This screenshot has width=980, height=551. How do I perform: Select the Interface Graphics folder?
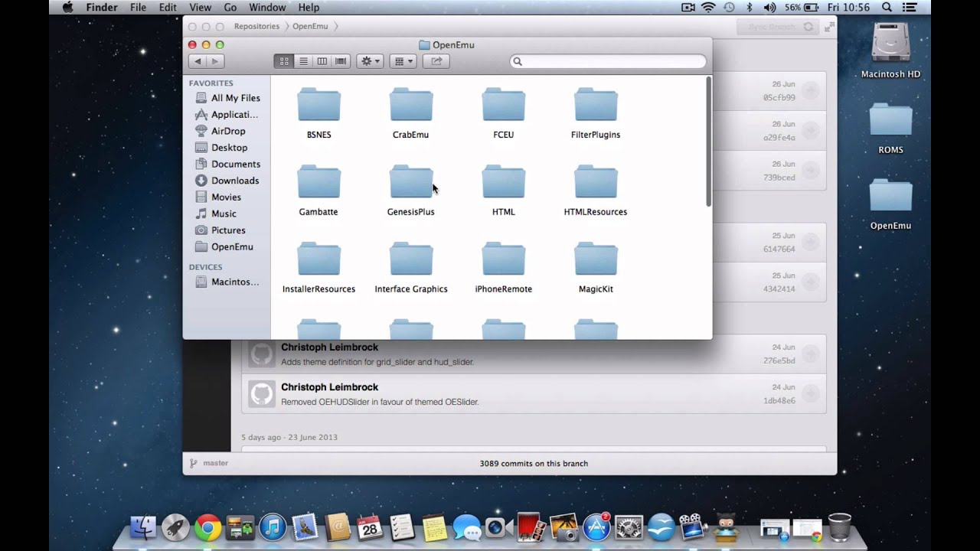(x=411, y=267)
